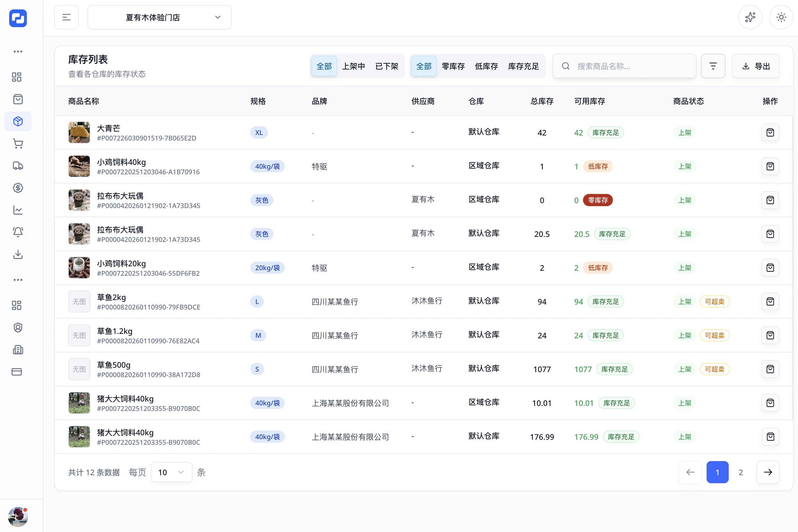
Task: Open the credit card icon in the sidebar
Action: [17, 372]
